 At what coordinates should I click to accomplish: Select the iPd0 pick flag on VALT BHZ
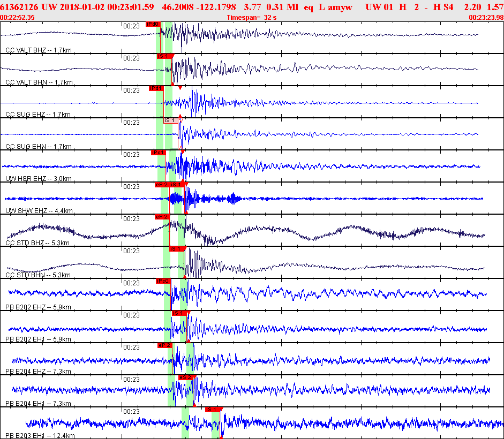point(153,24)
